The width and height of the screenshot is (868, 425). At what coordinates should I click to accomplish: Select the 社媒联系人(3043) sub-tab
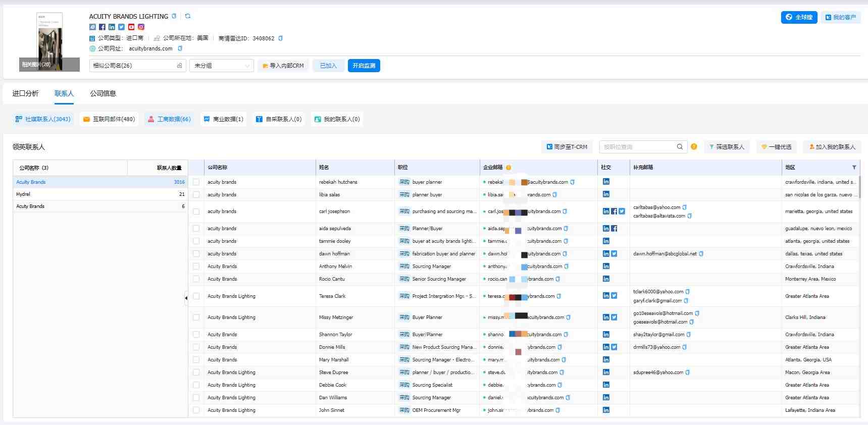point(43,119)
